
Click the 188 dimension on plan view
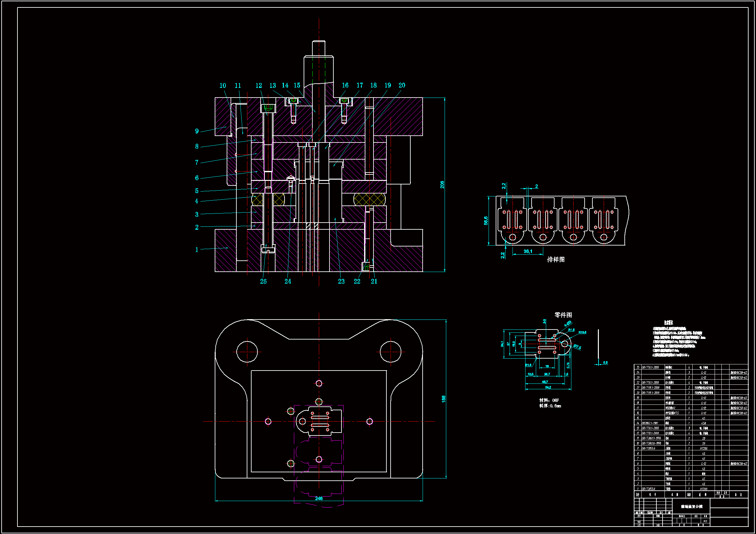pos(444,399)
